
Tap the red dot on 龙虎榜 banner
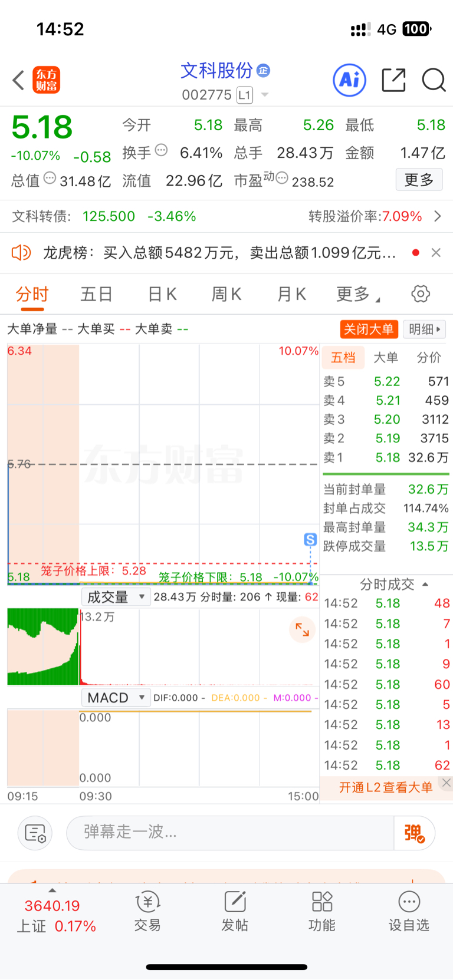(x=416, y=253)
